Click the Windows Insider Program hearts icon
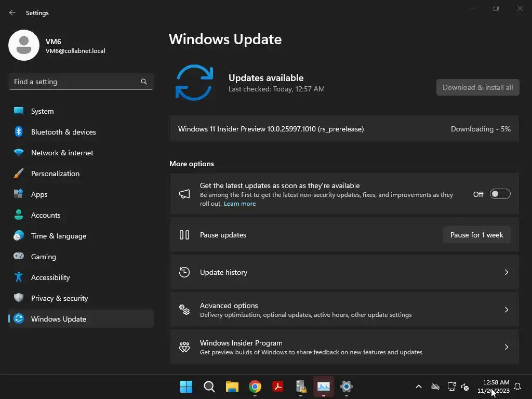The image size is (532, 399). pos(184,347)
